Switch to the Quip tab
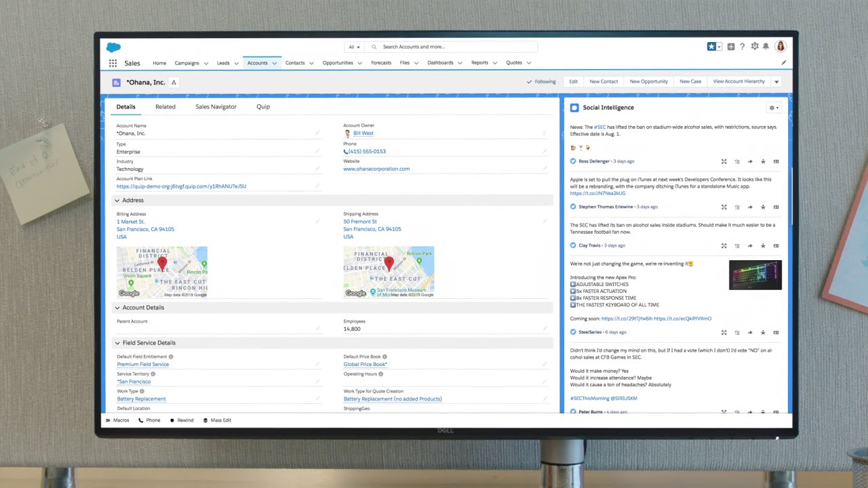The image size is (868, 488). tap(263, 107)
